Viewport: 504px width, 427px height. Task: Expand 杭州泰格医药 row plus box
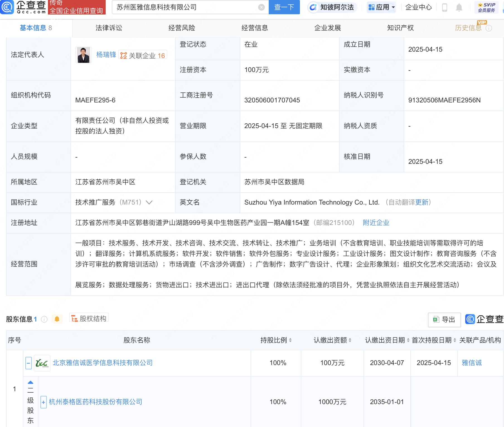tap(43, 402)
